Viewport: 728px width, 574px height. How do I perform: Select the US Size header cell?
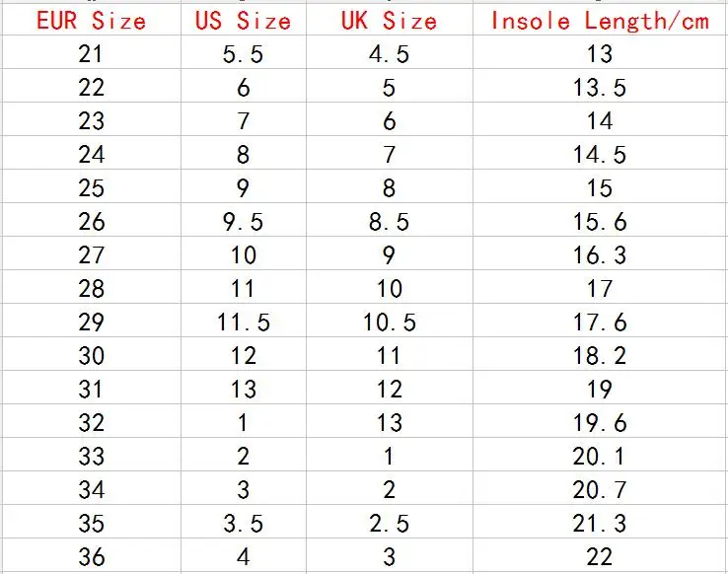point(244,19)
